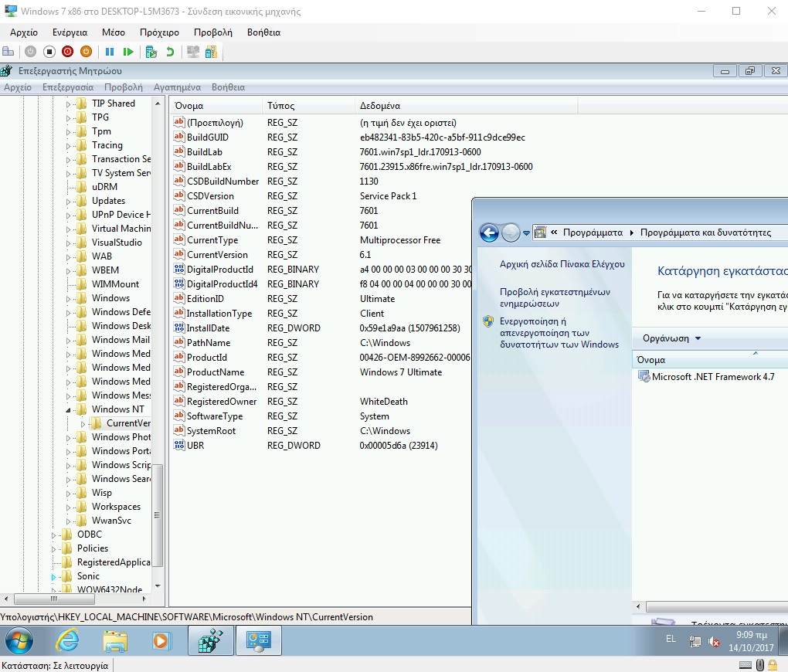Image resolution: width=788 pixels, height=672 pixels.
Task: Collapse the Windows NT registry key
Action: click(x=68, y=409)
